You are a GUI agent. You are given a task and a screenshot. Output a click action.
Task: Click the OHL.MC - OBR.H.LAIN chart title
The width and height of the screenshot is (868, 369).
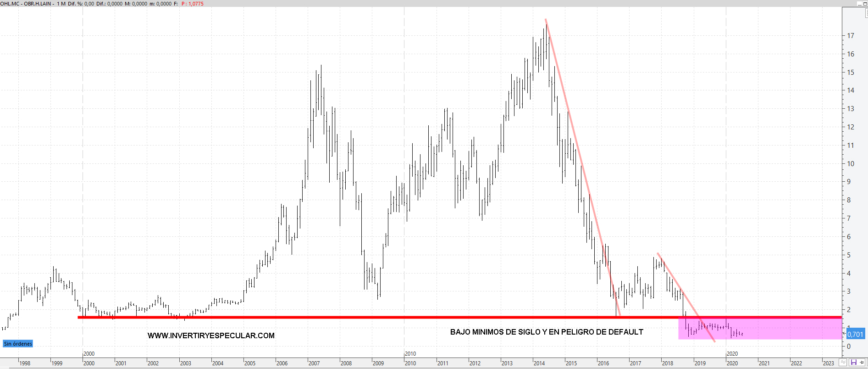tap(27, 4)
